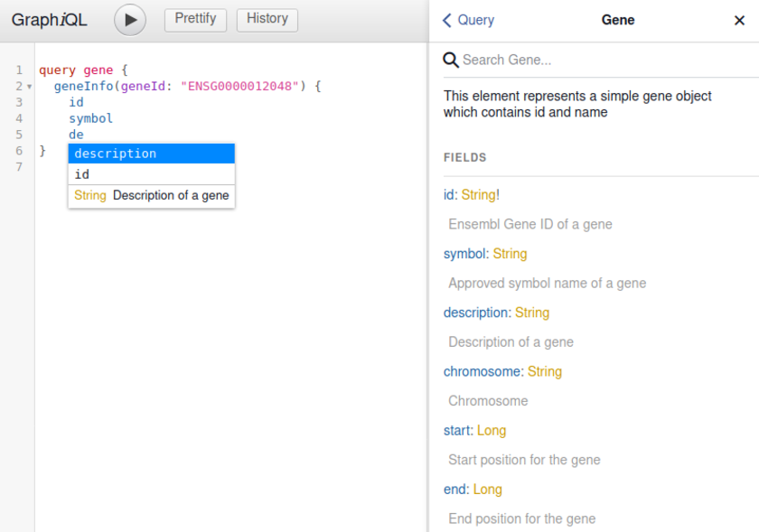Viewport: 759px width, 532px height.
Task: Collapse the geneInfo block via line 2 triangle
Action: [x=28, y=86]
